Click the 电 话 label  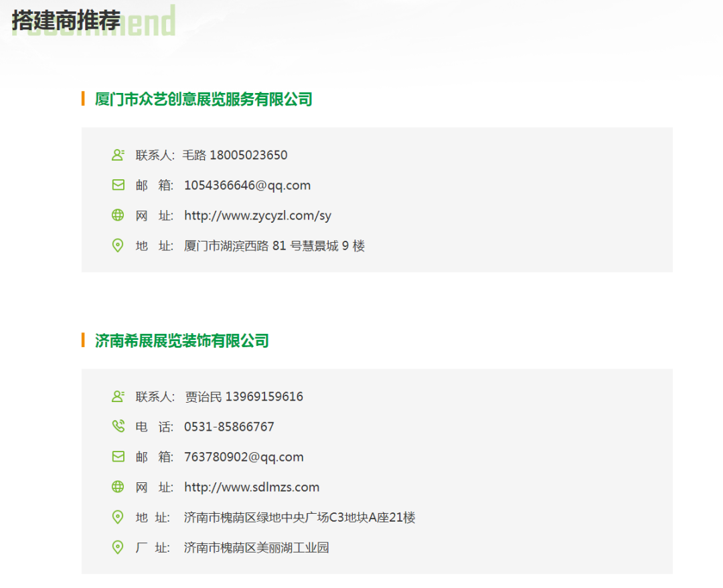[154, 427]
